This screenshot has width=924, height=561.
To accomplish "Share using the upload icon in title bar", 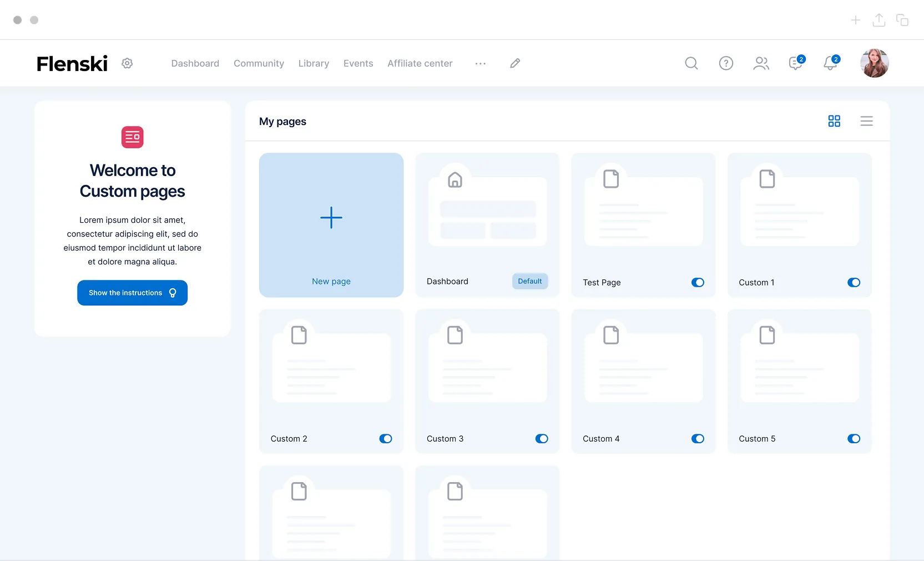I will tap(878, 21).
